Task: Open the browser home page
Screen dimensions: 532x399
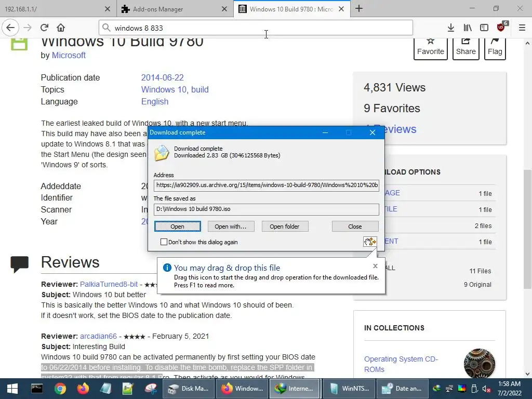Action: point(61,28)
